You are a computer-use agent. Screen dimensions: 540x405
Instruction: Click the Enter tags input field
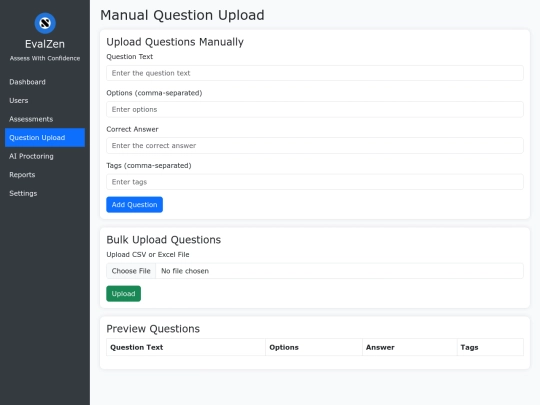(x=315, y=182)
